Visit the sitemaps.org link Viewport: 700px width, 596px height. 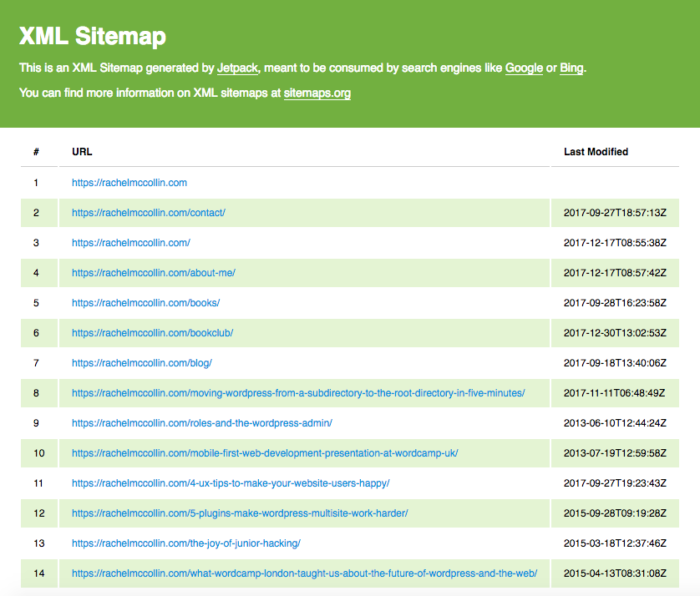point(317,93)
